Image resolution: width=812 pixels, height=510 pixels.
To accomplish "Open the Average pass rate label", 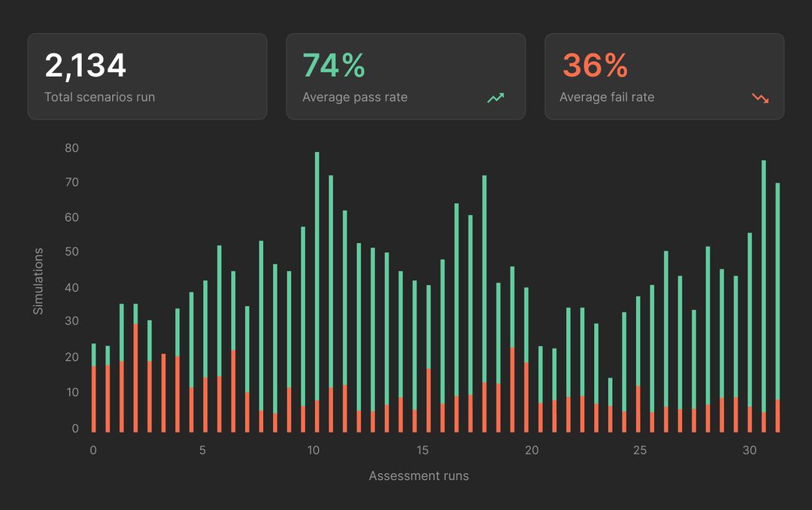I will click(x=355, y=97).
